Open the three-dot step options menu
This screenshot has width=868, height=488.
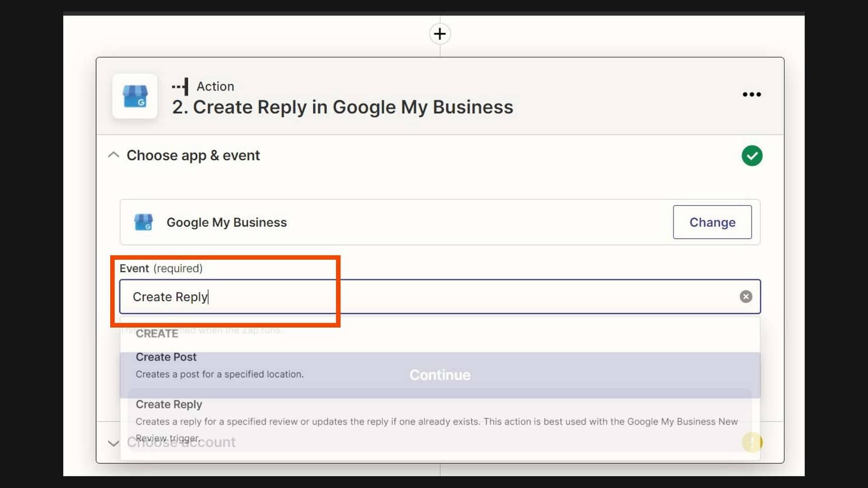pos(751,94)
